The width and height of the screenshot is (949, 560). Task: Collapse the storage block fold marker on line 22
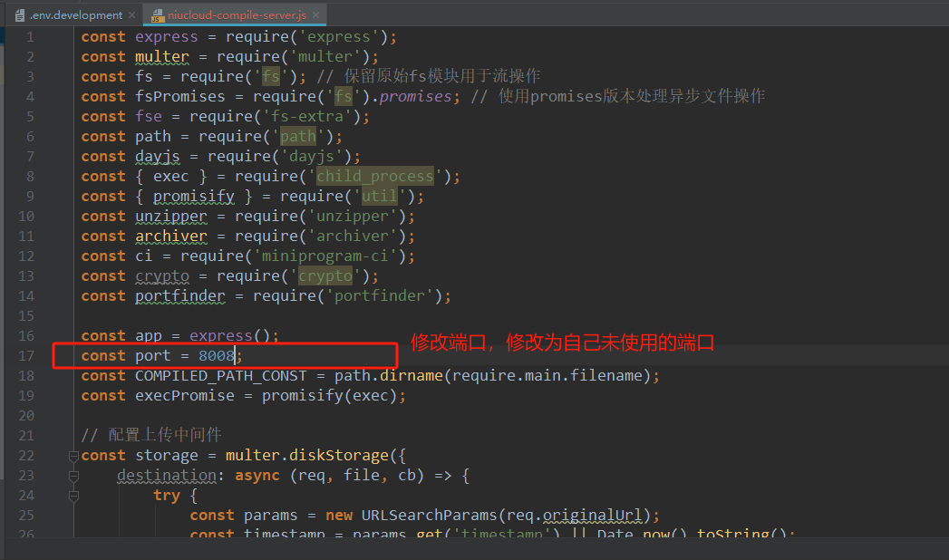[73, 456]
